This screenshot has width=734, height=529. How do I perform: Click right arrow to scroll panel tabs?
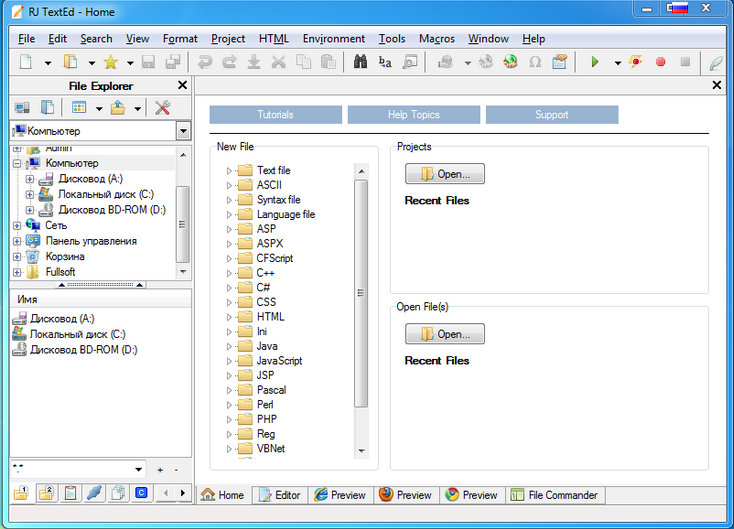point(183,493)
